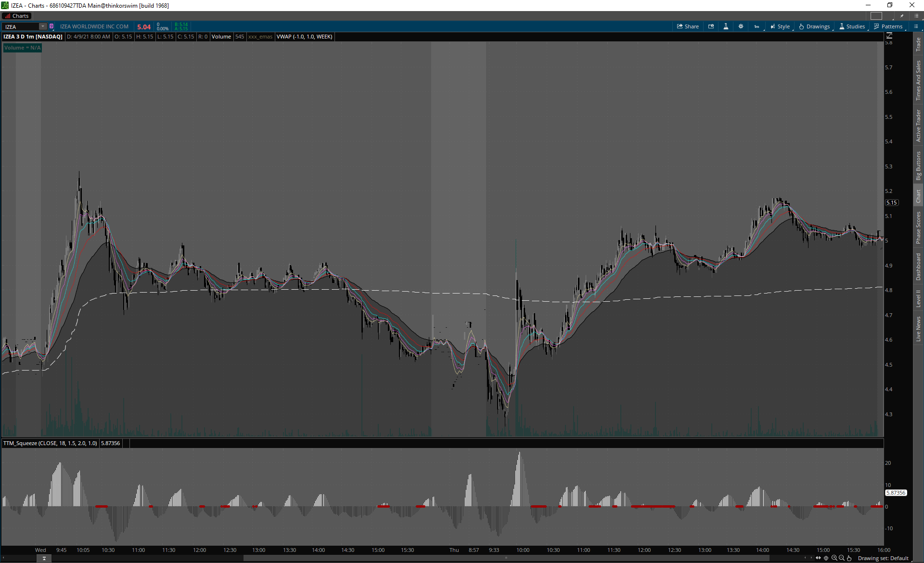Toggle the pin window icon
The width and height of the screenshot is (924, 563).
tap(902, 16)
